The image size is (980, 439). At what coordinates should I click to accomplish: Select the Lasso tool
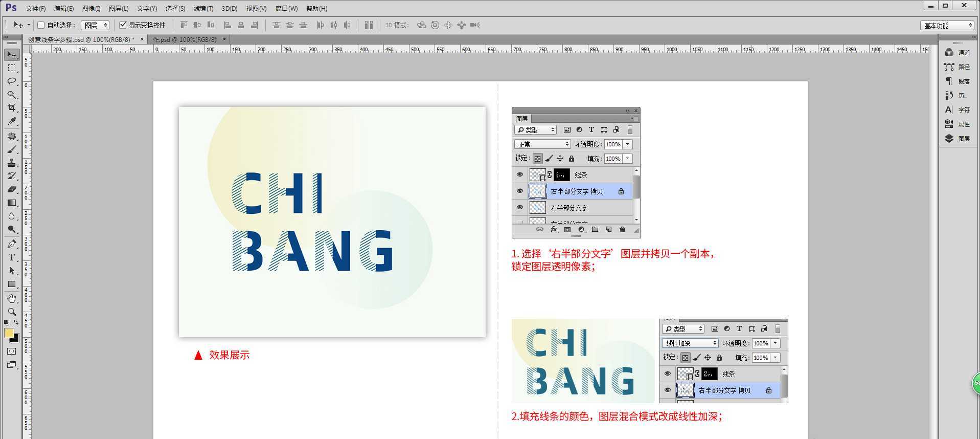[x=12, y=81]
